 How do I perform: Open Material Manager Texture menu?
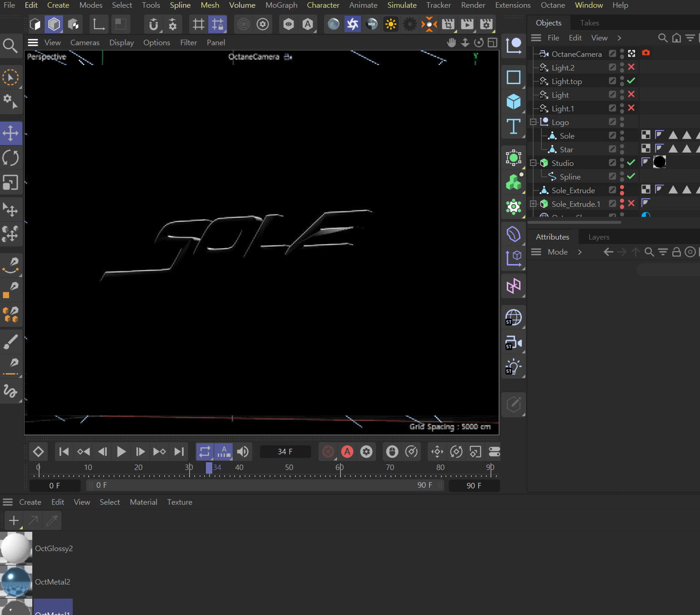(180, 502)
